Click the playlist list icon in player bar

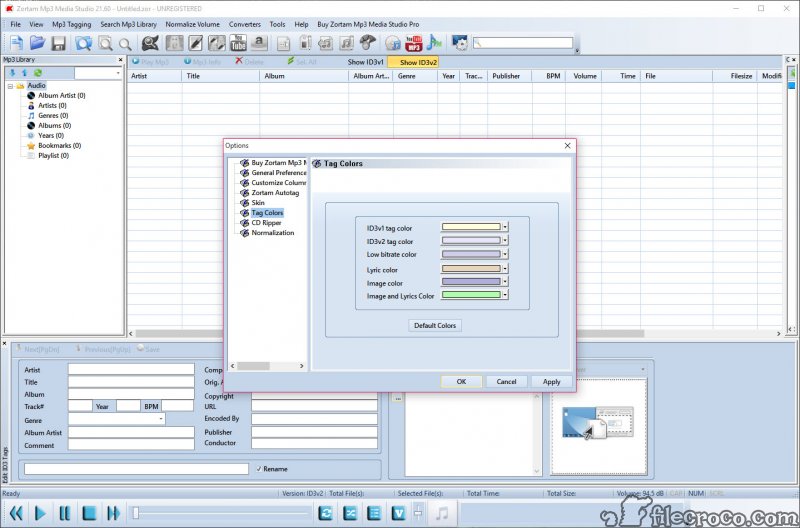[x=374, y=513]
